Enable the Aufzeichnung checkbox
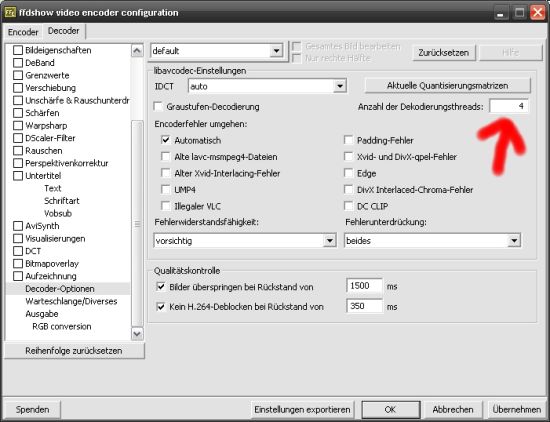This screenshot has height=422, width=550. 18,276
